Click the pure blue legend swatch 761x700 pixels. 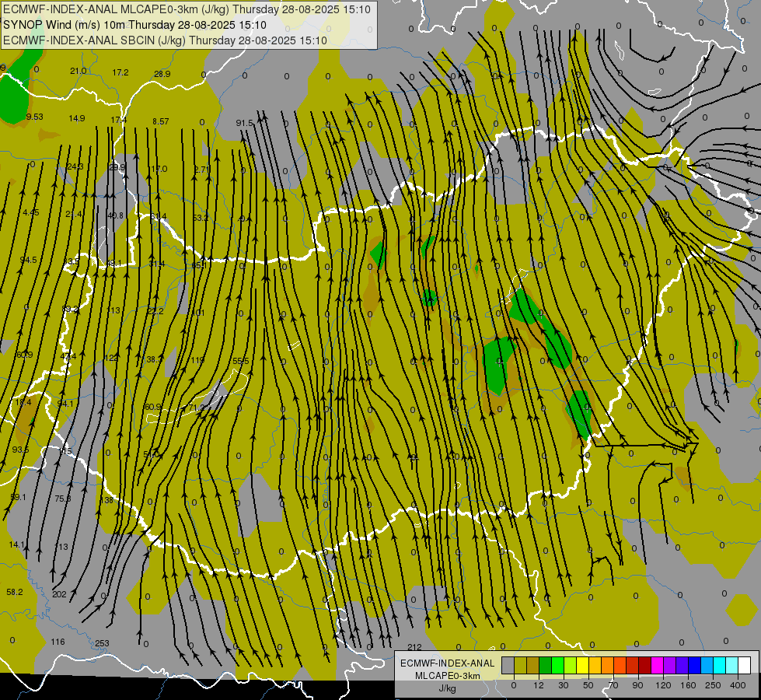[695, 666]
